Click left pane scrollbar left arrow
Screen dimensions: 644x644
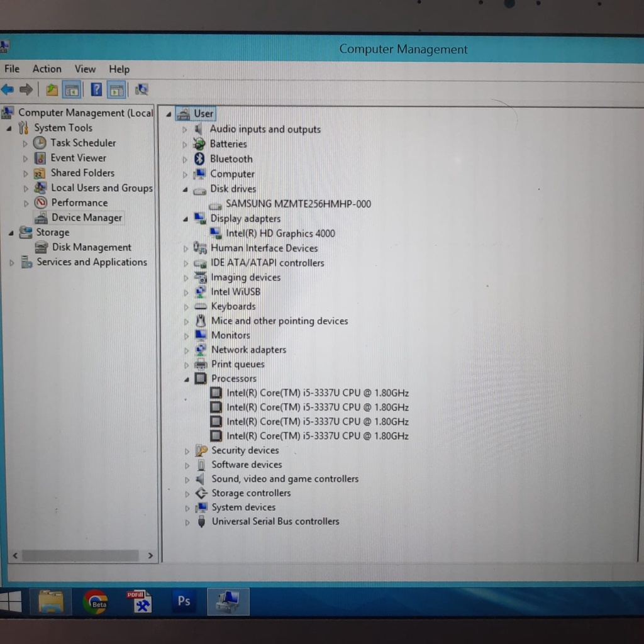pyautogui.click(x=15, y=556)
